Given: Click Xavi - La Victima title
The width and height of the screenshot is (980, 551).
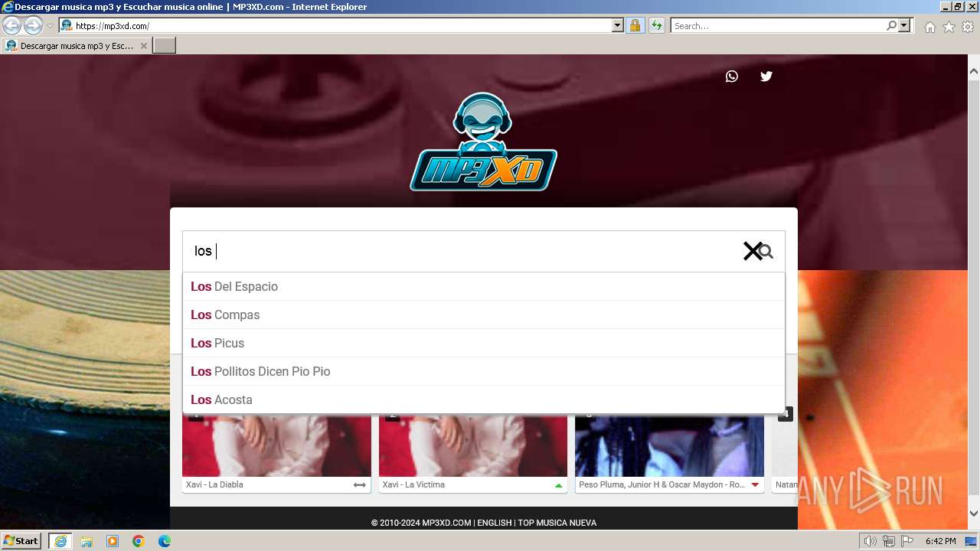Looking at the screenshot, I should 413,484.
